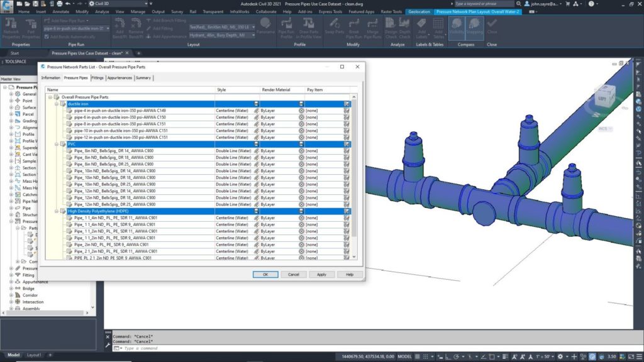The image size is (644, 362).
Task: Switch to the Fittings tab
Action: (x=97, y=78)
